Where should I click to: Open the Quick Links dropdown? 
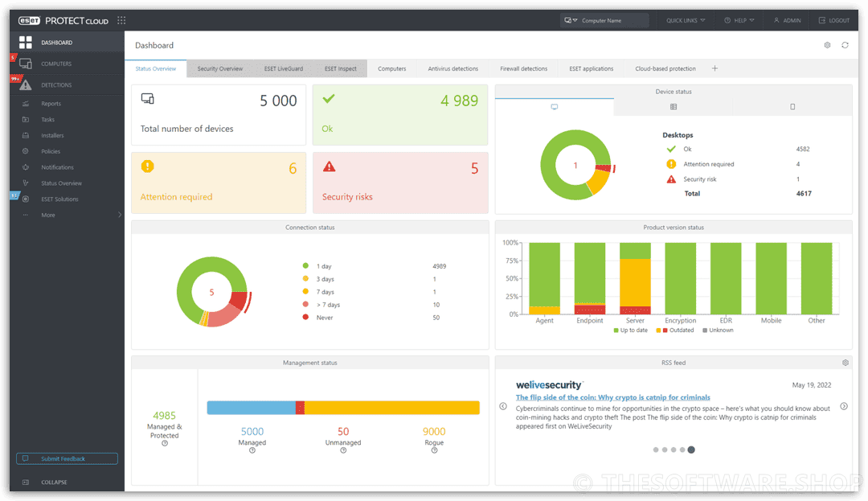[686, 20]
